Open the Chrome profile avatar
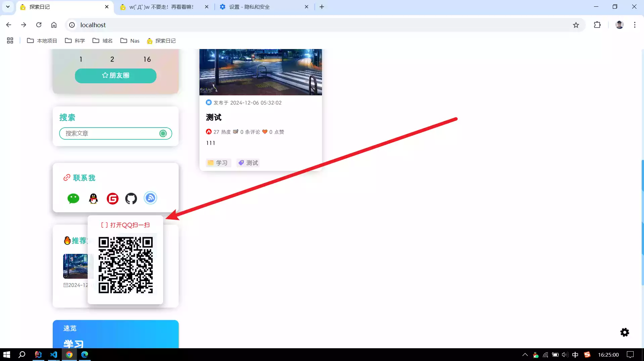The height and width of the screenshot is (361, 644). 619,25
